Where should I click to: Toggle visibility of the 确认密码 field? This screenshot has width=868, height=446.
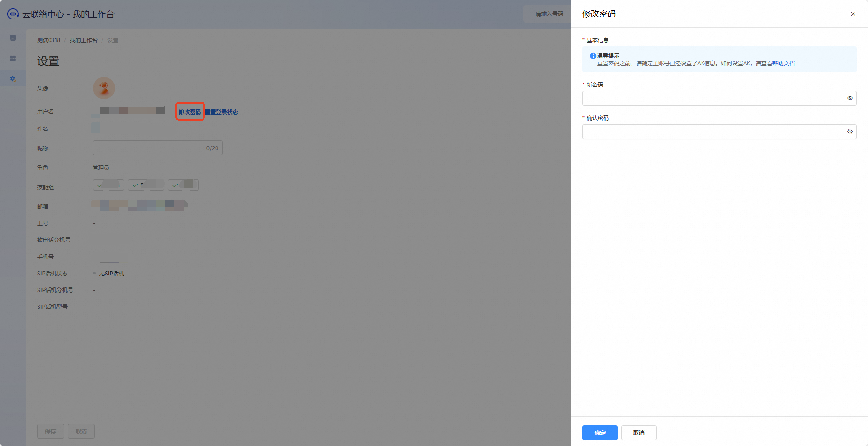pyautogui.click(x=850, y=132)
